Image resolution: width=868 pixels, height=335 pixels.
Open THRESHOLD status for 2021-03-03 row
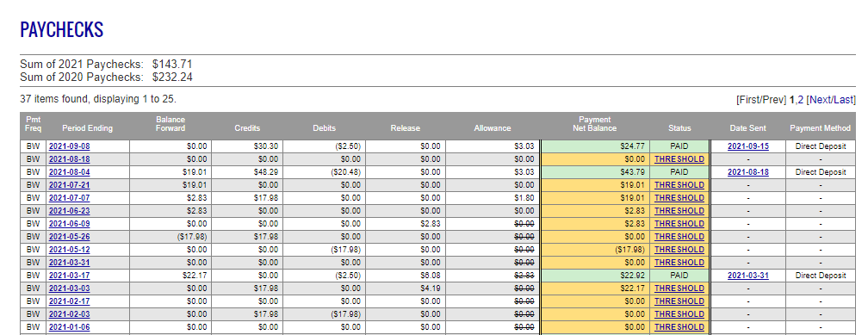[x=679, y=288]
